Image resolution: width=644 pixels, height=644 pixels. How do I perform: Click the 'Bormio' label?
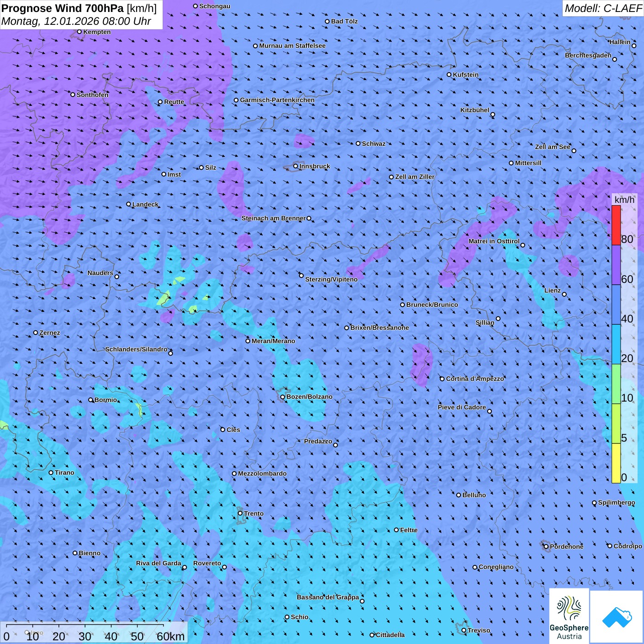pos(105,400)
